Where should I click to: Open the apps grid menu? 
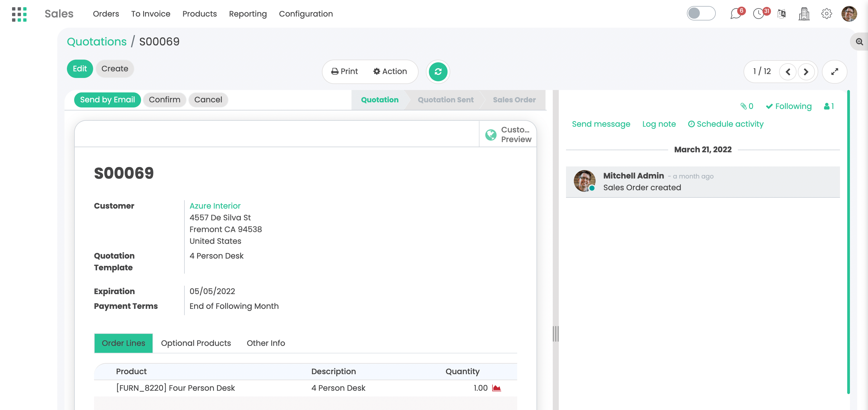point(19,14)
